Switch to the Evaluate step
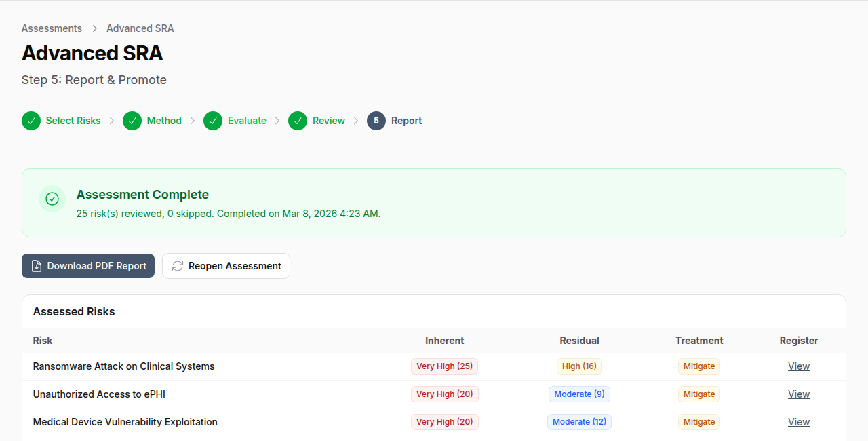Viewport: 868px width, 441px height. point(248,120)
